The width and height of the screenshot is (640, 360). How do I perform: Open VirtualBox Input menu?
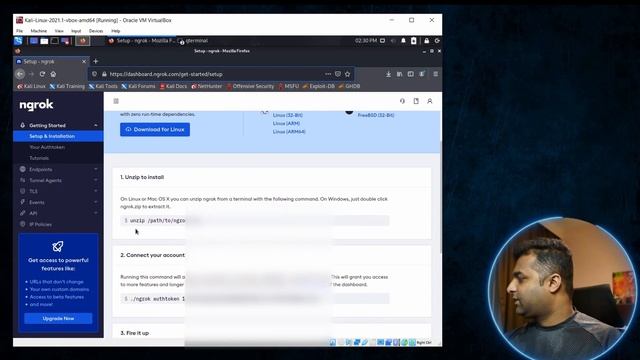[76, 31]
